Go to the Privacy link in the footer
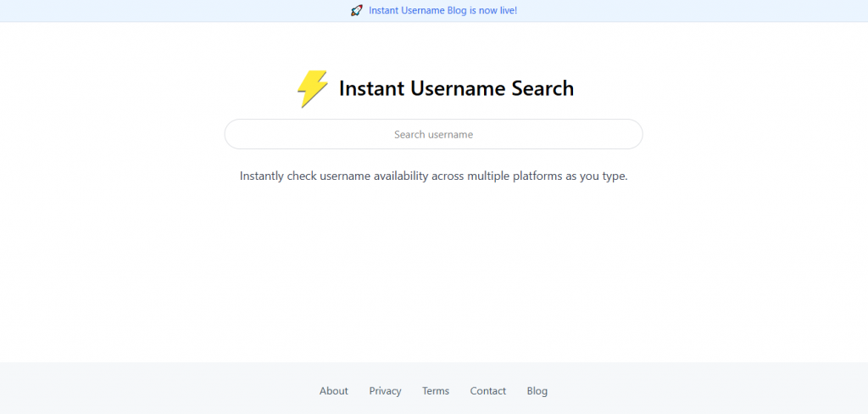Viewport: 868px width, 414px height. [x=385, y=391]
